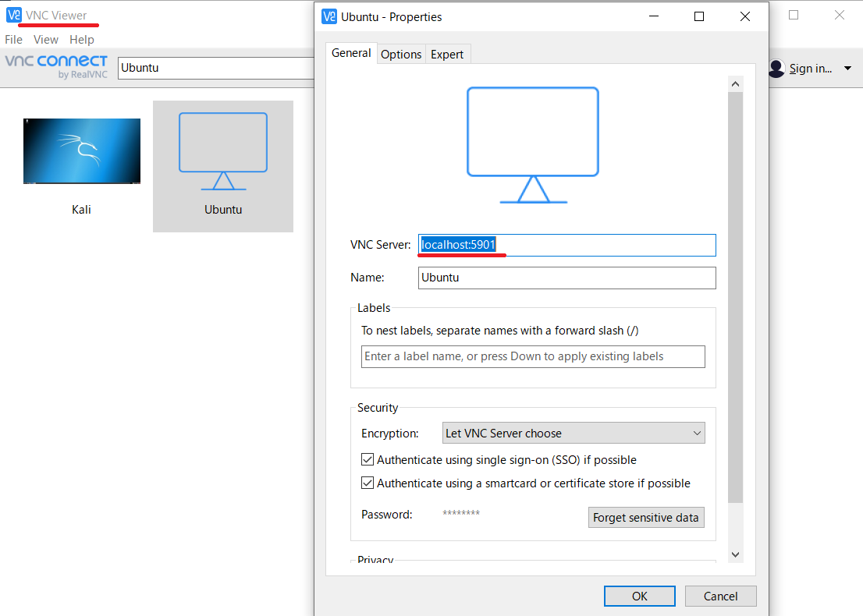Expand the Sign in dropdown arrow
863x616 pixels.
pyautogui.click(x=847, y=68)
